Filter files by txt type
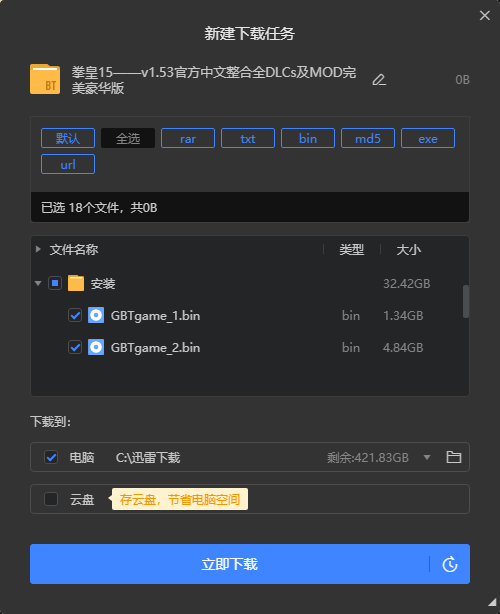 (248, 138)
